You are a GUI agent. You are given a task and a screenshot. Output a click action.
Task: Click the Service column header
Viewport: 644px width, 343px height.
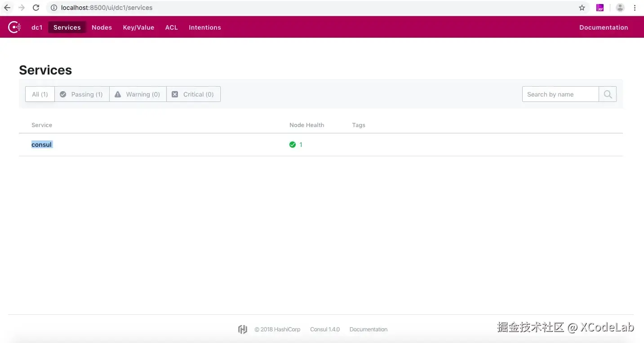(42, 125)
